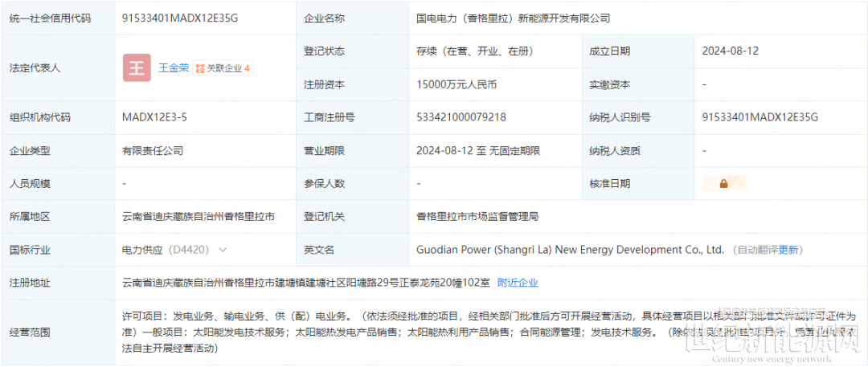Screen dimensions: 868x367
Task: Click the 经营范围 label cell
Action: coord(58,332)
